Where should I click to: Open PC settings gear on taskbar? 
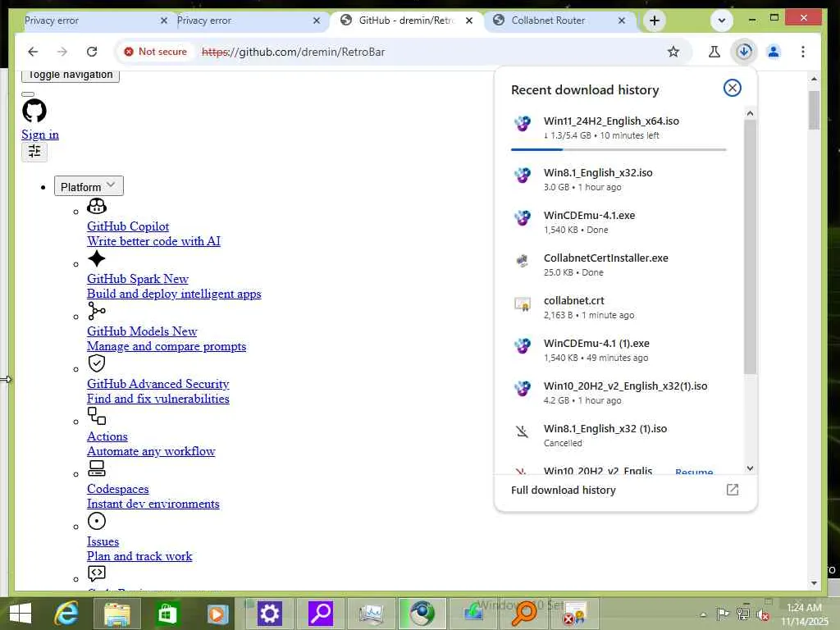(x=269, y=614)
